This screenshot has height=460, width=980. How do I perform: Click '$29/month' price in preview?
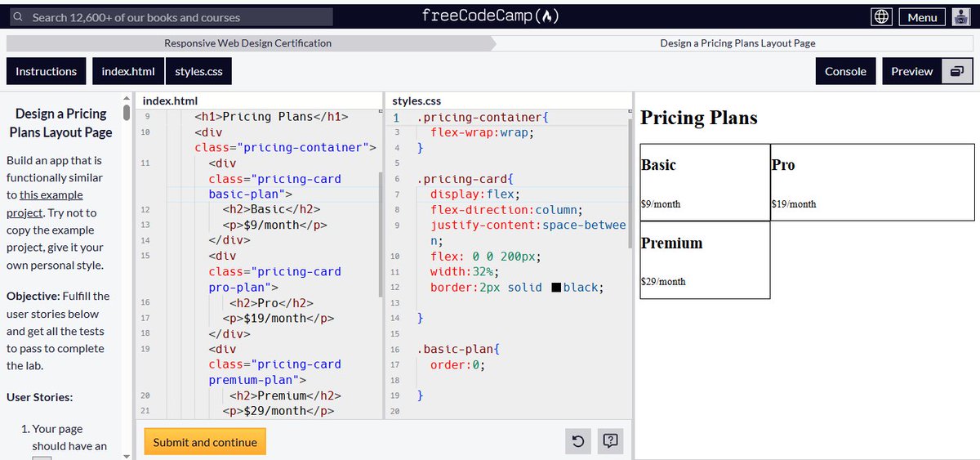tap(663, 282)
